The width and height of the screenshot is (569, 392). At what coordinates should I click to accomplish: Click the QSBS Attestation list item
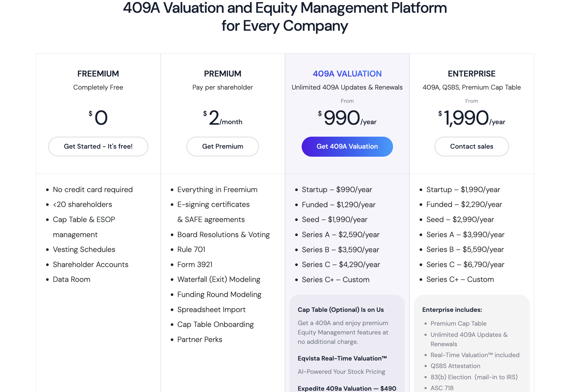455,366
